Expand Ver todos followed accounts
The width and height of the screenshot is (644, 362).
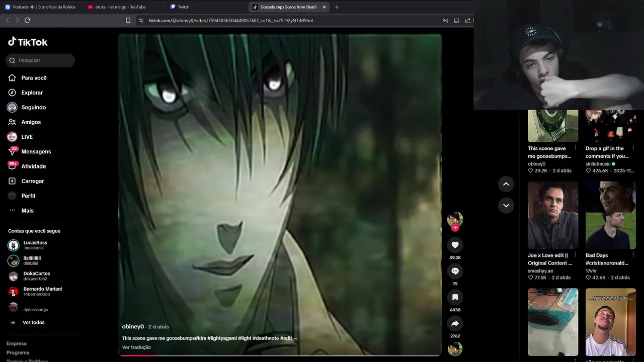(x=33, y=322)
